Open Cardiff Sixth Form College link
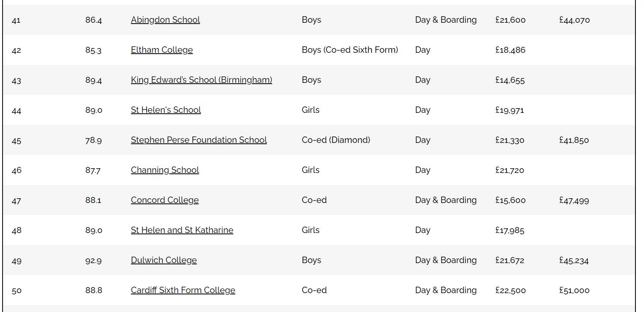 [x=183, y=290]
